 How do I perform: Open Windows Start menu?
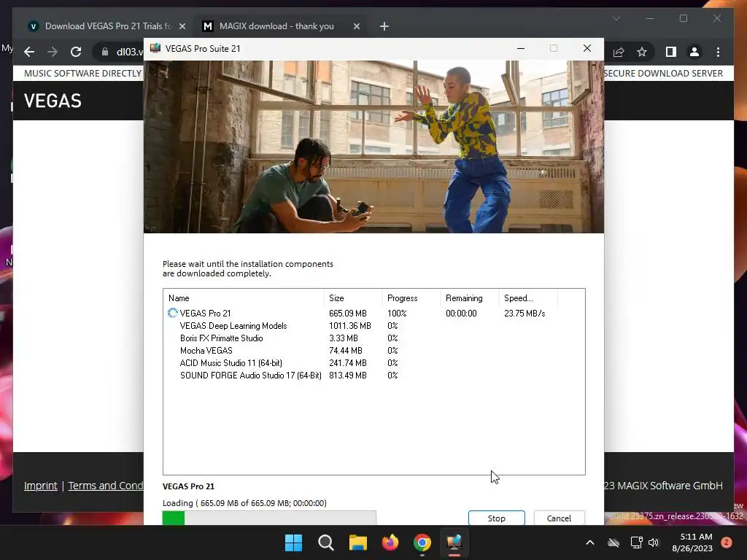[293, 542]
